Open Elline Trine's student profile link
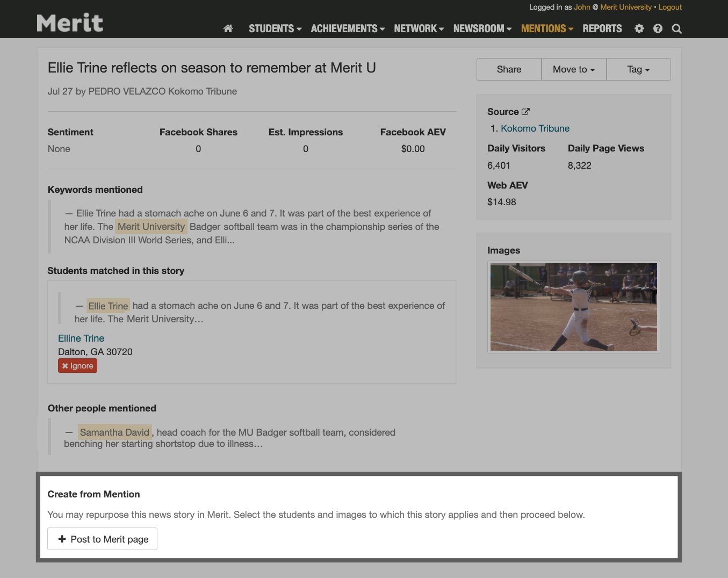This screenshot has height=578, width=728. pyautogui.click(x=81, y=338)
